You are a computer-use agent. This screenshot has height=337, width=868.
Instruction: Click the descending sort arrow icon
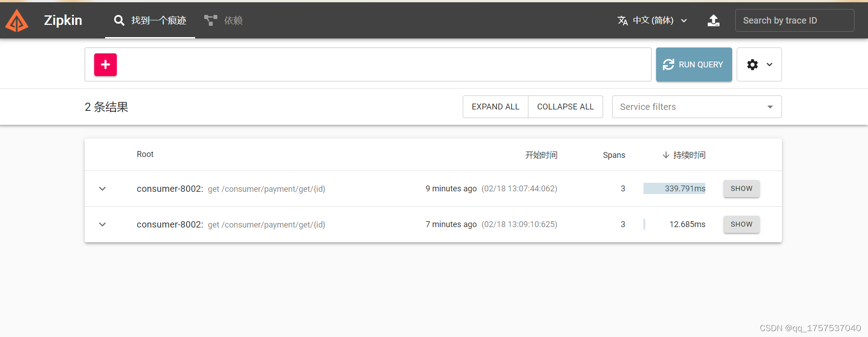[666, 155]
